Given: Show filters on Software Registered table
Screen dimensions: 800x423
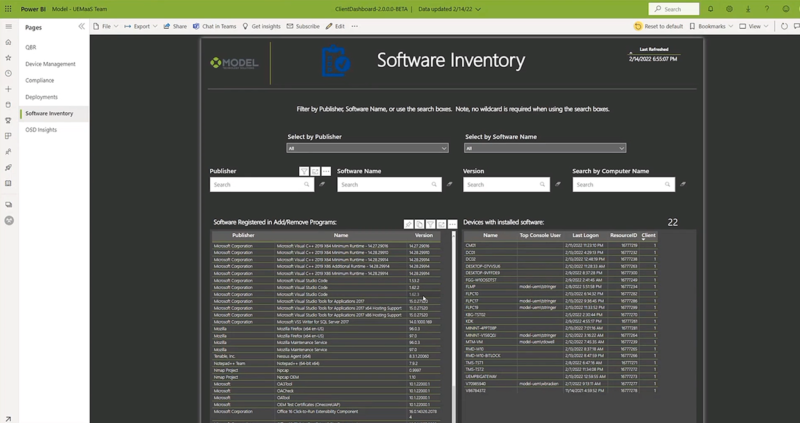Looking at the screenshot, I should (x=431, y=224).
